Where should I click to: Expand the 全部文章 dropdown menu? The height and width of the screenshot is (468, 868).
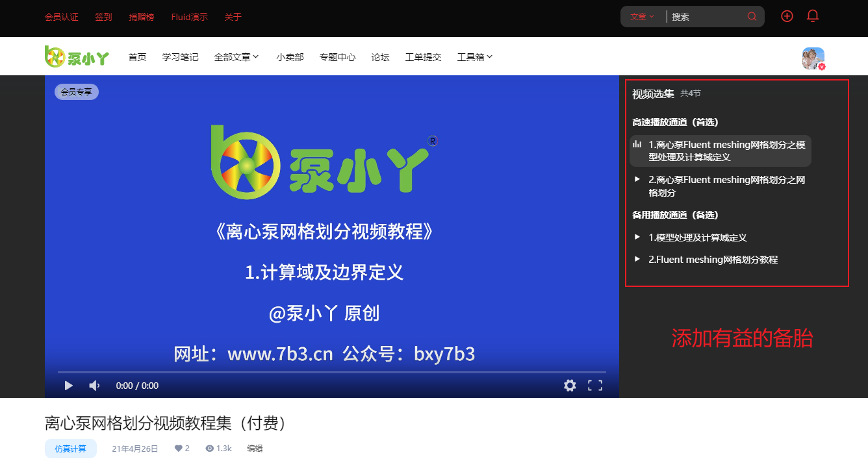(x=236, y=57)
